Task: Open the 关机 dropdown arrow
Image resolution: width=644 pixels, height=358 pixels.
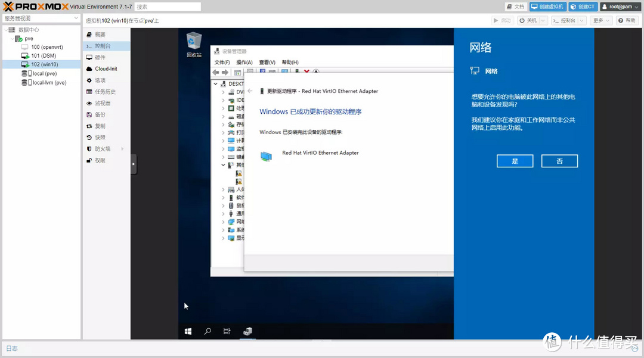Action: [543, 20]
